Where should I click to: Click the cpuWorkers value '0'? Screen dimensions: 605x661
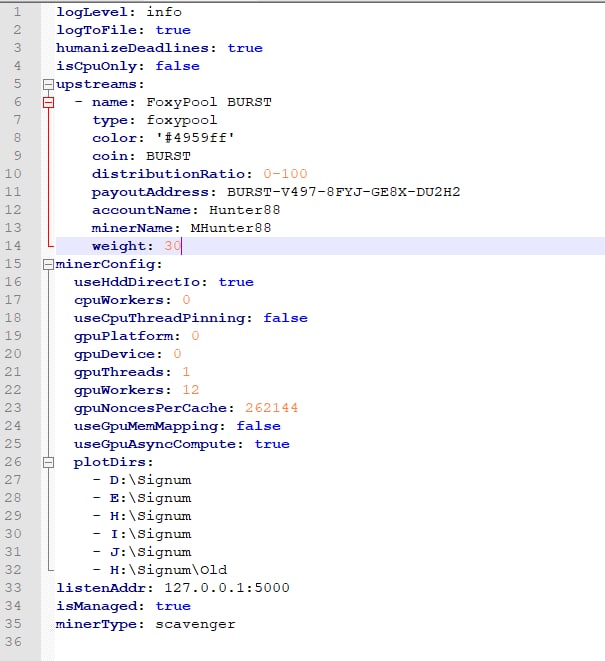pos(186,300)
